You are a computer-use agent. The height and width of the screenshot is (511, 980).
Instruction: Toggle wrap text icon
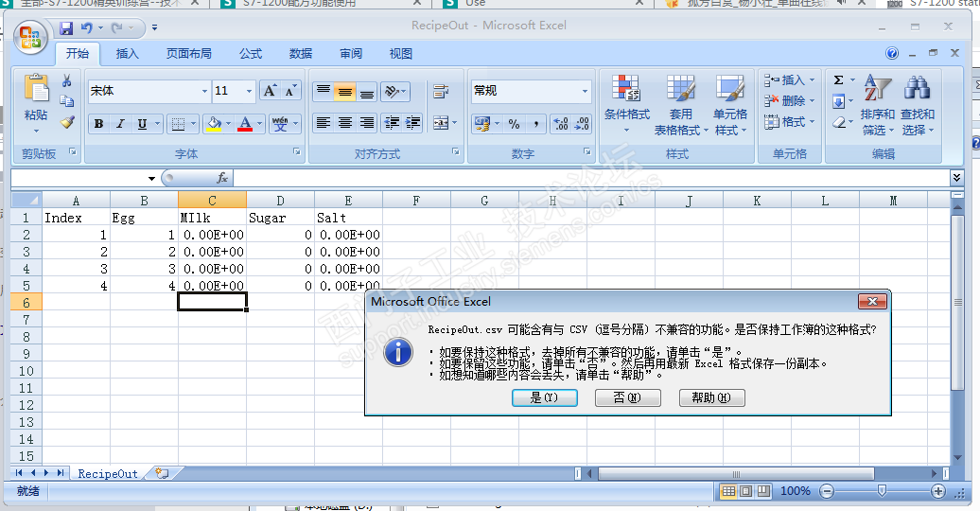click(x=441, y=91)
